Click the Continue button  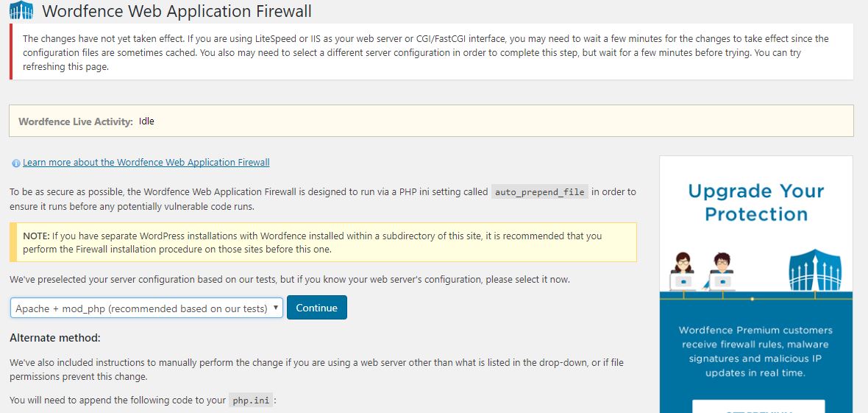(x=316, y=308)
